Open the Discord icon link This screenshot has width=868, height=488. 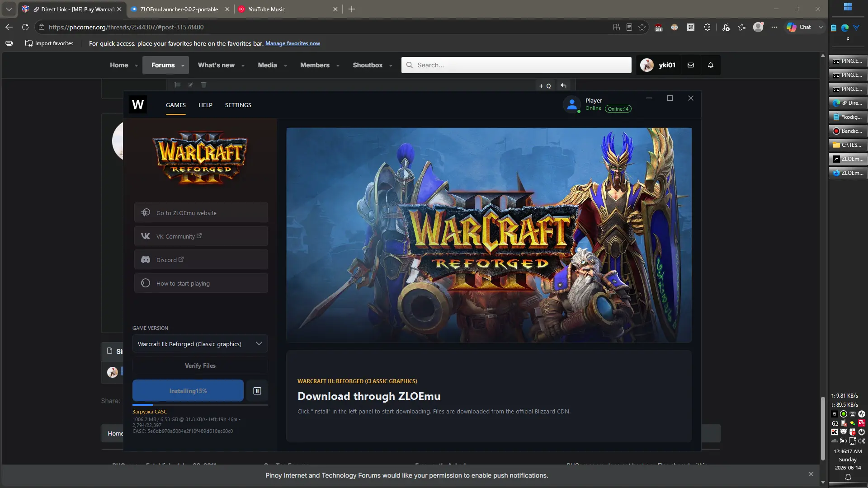click(x=146, y=260)
